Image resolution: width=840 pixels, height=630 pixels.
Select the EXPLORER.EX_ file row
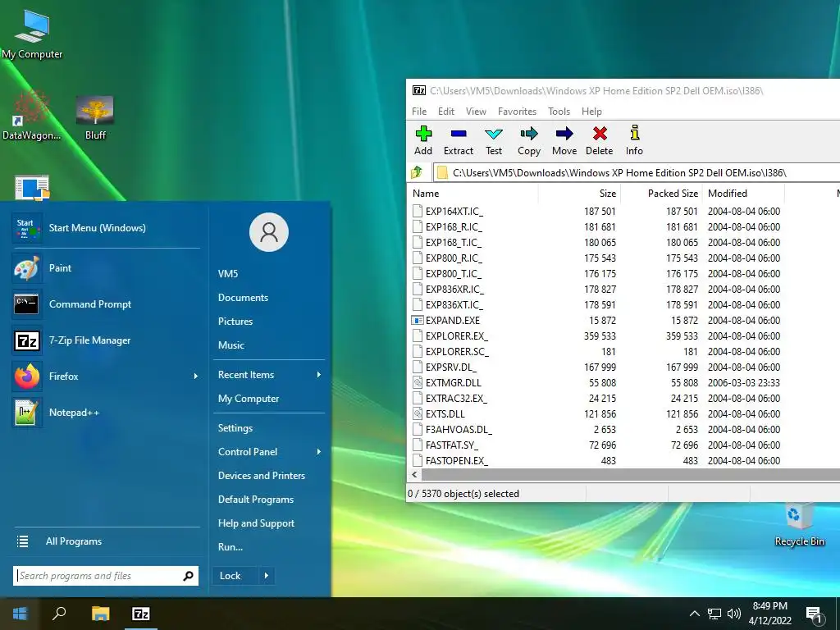point(623,336)
